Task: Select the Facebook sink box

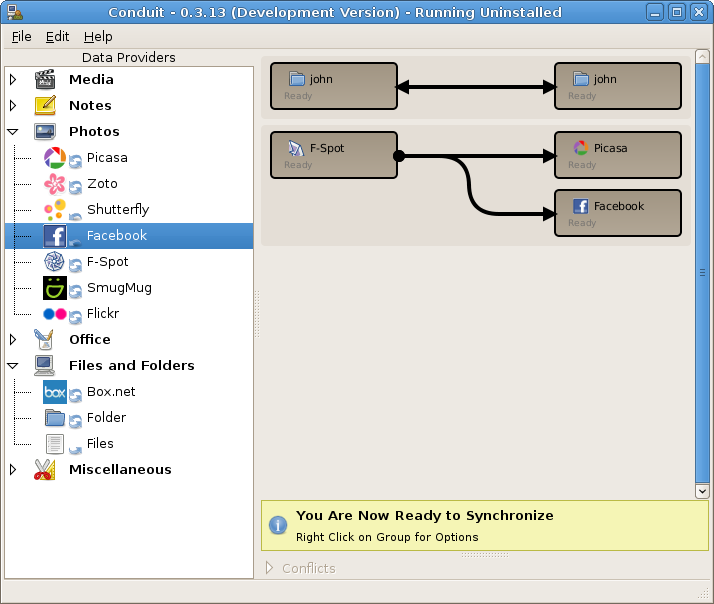Action: tap(617, 213)
